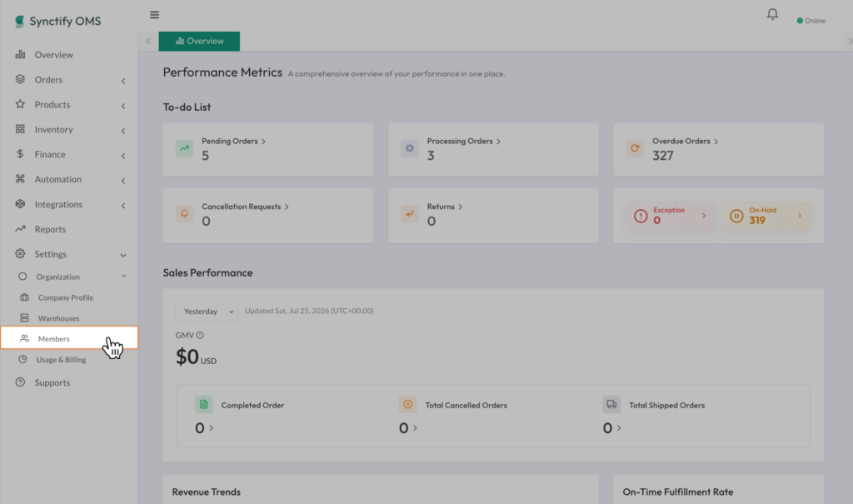853x504 pixels.
Task: Click the Reports trend line icon
Action: click(20, 228)
